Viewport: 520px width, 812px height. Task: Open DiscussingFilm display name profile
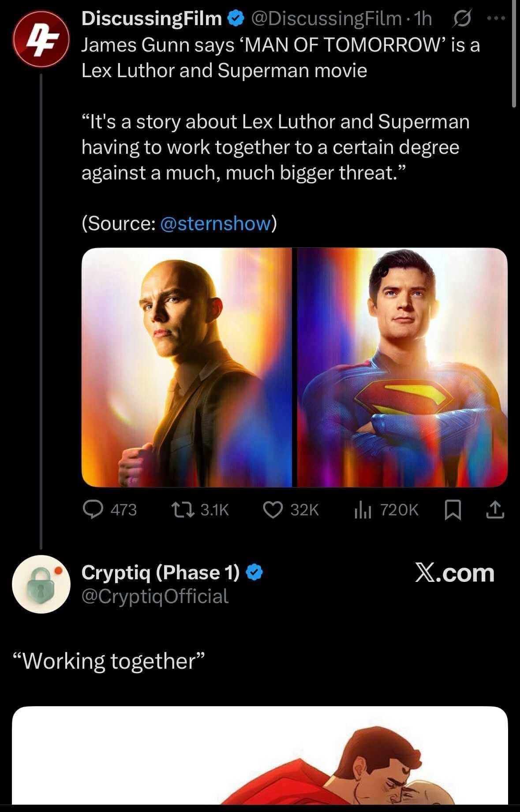(x=152, y=19)
